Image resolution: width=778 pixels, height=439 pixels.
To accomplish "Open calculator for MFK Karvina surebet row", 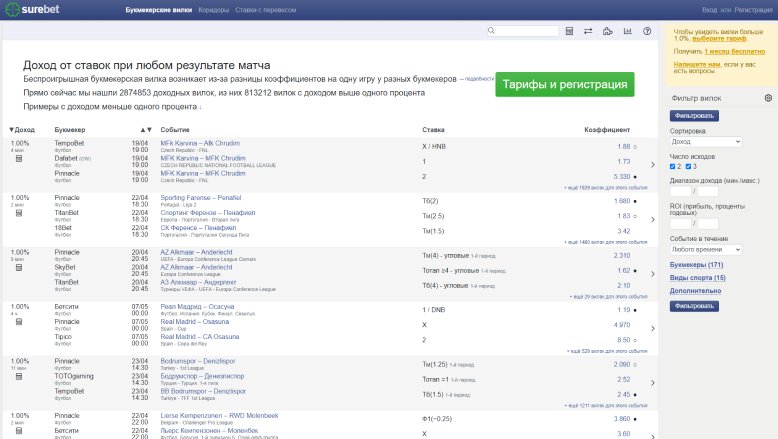I will tap(19, 158).
